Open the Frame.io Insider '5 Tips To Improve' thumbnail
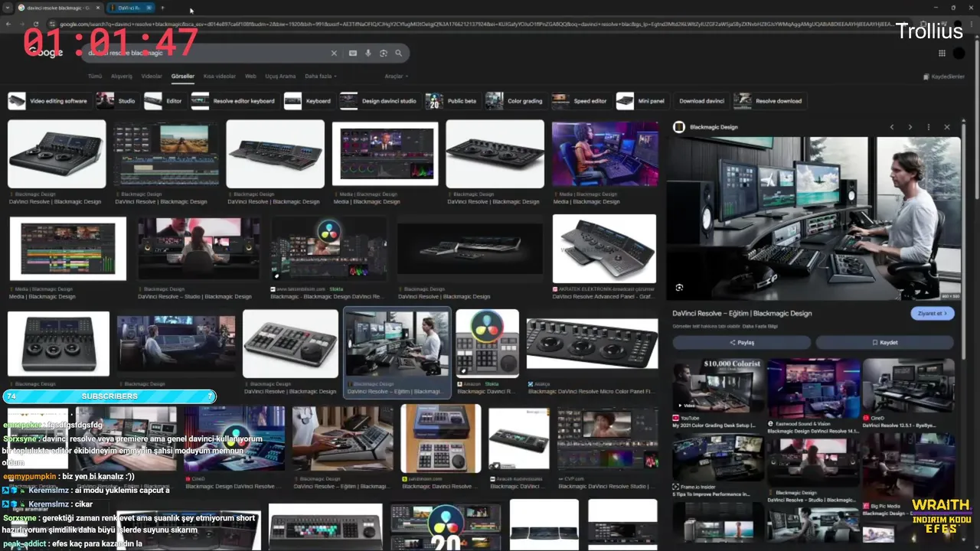This screenshot has width=980, height=551. (717, 456)
